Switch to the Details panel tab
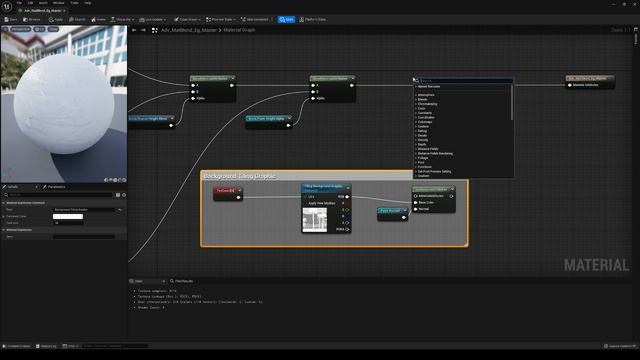The height and width of the screenshot is (360, 640). pyautogui.click(x=13, y=187)
